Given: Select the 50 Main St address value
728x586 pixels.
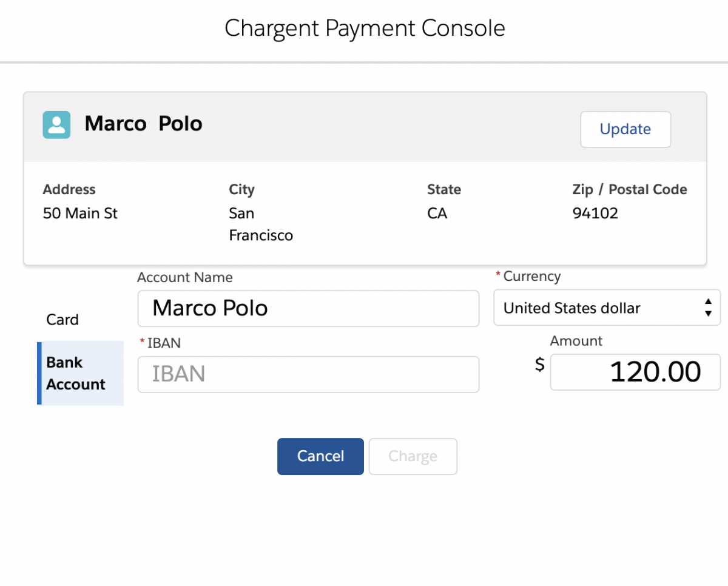Looking at the screenshot, I should click(80, 214).
